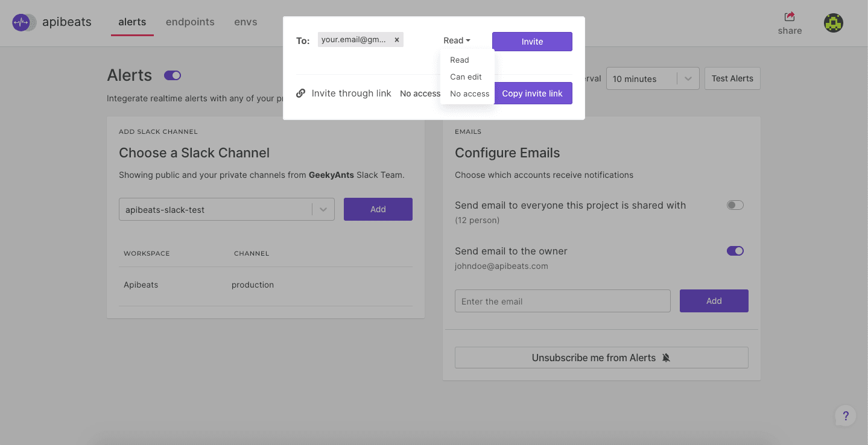Switch to the endpoints tab
The width and height of the screenshot is (868, 445).
pos(190,22)
